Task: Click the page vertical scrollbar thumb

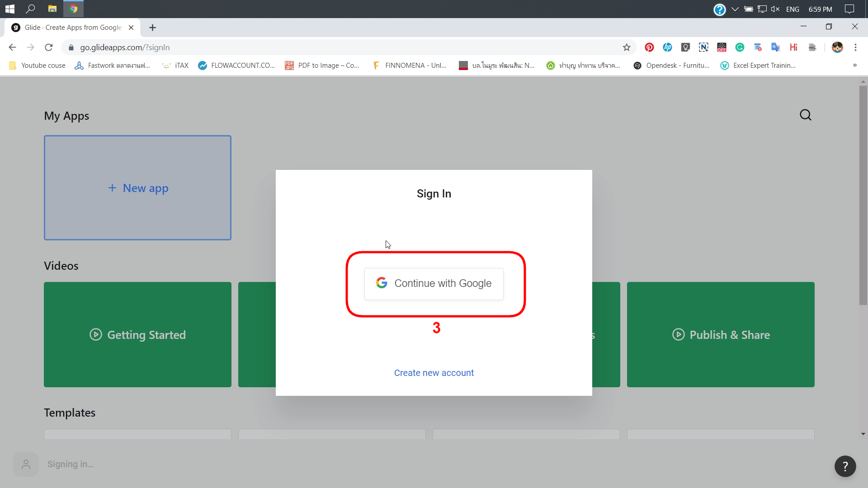Action: [863, 195]
